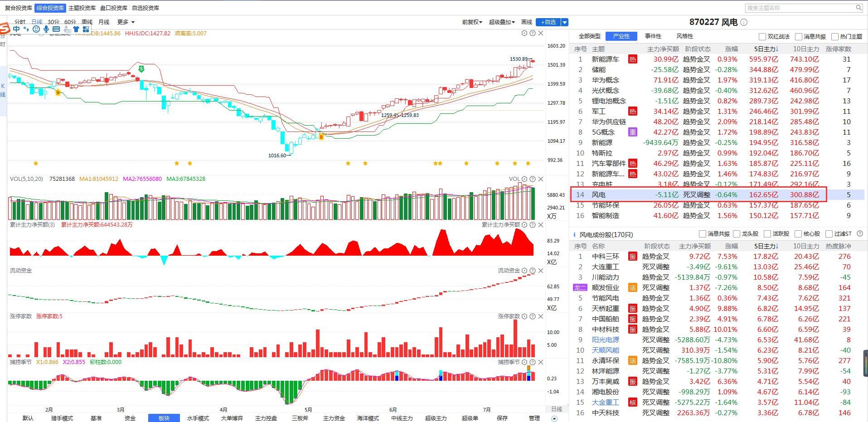
Task: Switch to 自选投资库 tab
Action: click(x=145, y=8)
